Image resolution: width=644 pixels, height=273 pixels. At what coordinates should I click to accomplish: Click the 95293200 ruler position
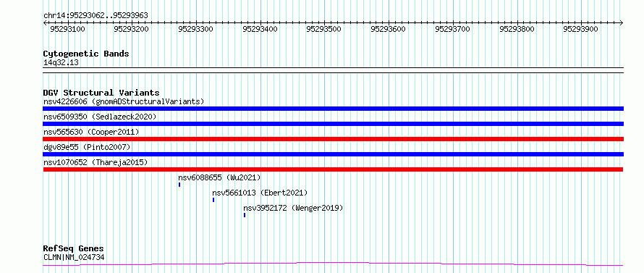tap(132, 29)
